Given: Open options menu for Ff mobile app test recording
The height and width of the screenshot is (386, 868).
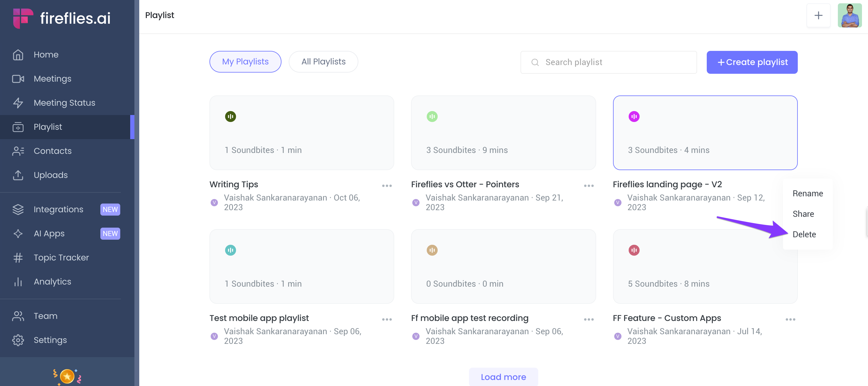Looking at the screenshot, I should [589, 319].
